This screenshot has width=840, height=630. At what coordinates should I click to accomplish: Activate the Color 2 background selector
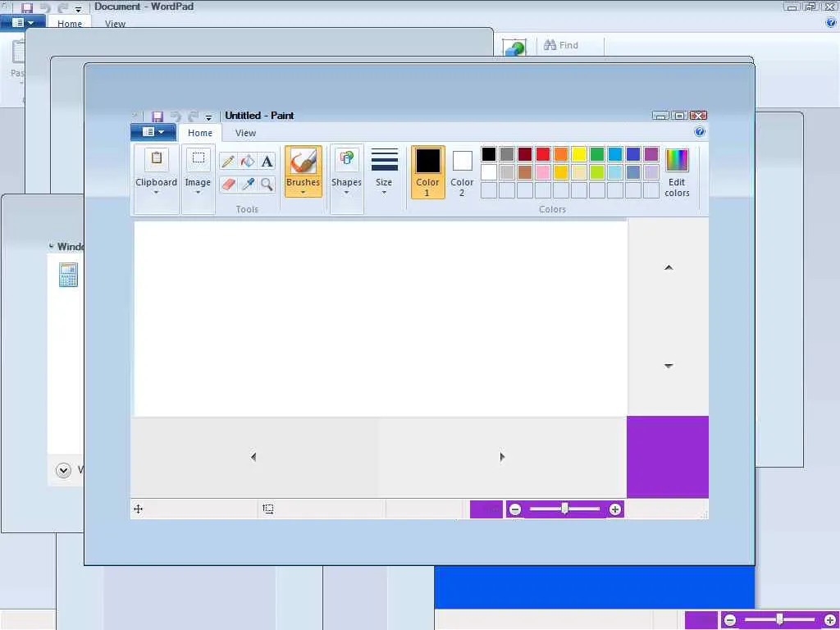[463, 172]
